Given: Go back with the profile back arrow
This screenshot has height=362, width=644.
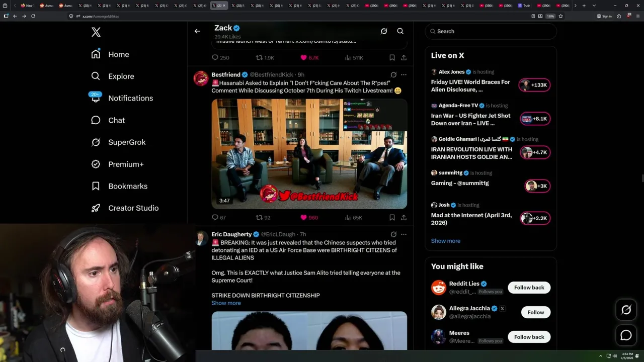Looking at the screenshot, I should click(197, 31).
